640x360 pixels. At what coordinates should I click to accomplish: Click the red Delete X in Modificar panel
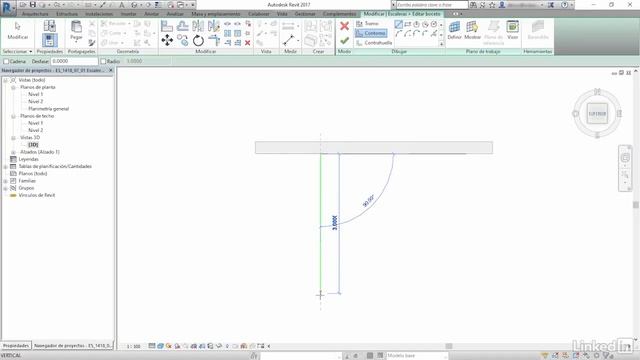[247, 42]
